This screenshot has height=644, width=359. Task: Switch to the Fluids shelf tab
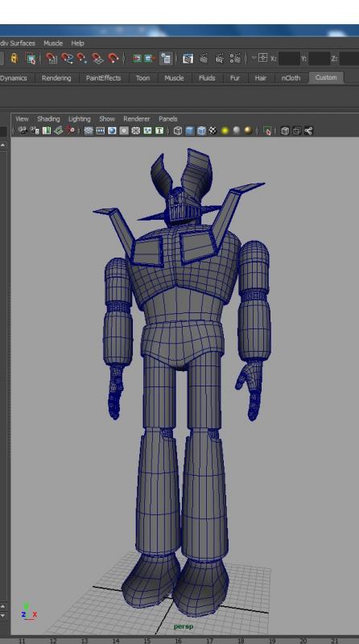207,77
